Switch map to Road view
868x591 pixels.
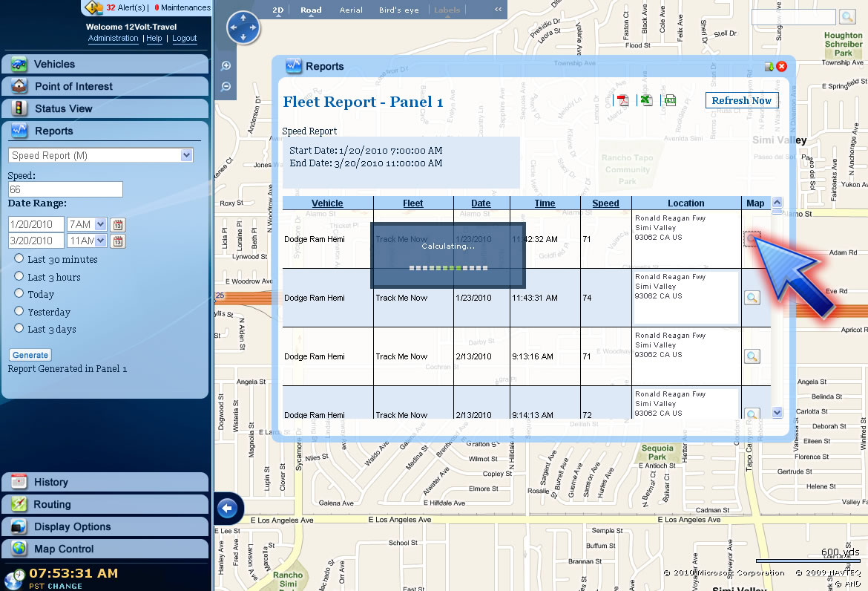pyautogui.click(x=311, y=10)
